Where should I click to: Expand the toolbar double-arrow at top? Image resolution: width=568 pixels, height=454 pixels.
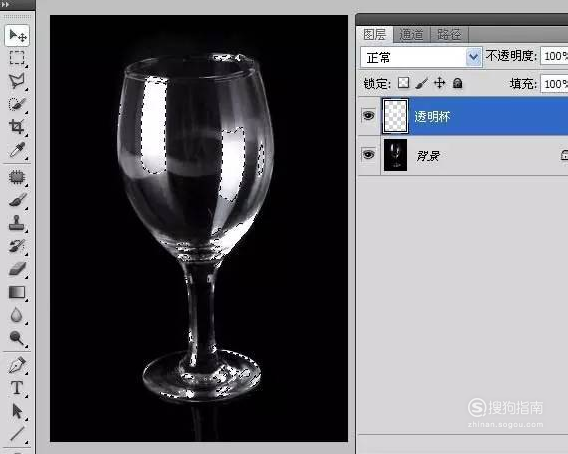click(x=5, y=4)
